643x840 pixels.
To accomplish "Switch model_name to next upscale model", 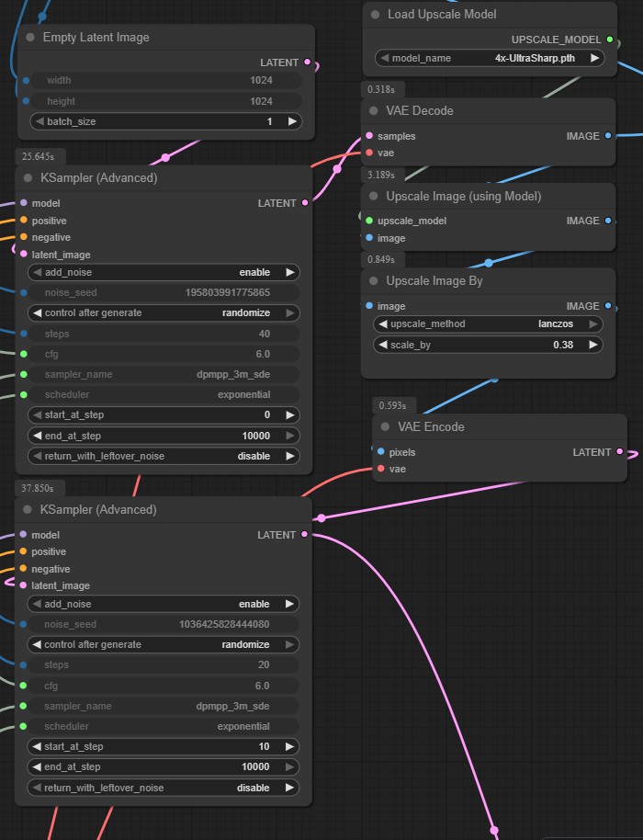I will (x=595, y=58).
